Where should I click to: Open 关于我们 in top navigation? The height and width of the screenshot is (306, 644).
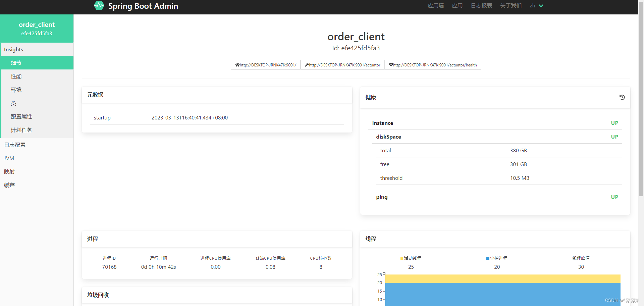511,6
